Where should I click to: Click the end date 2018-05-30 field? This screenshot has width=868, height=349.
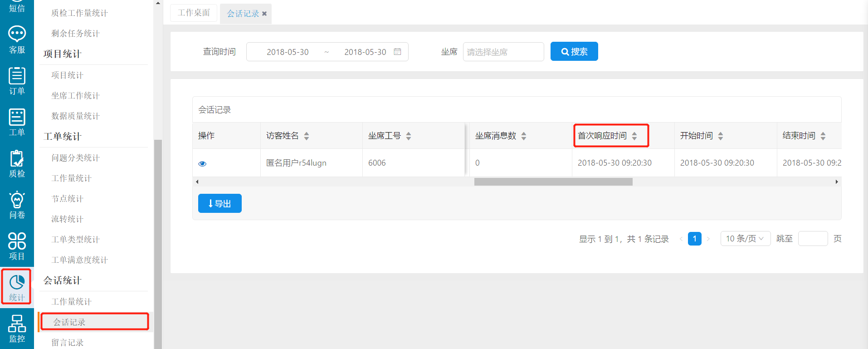point(365,52)
